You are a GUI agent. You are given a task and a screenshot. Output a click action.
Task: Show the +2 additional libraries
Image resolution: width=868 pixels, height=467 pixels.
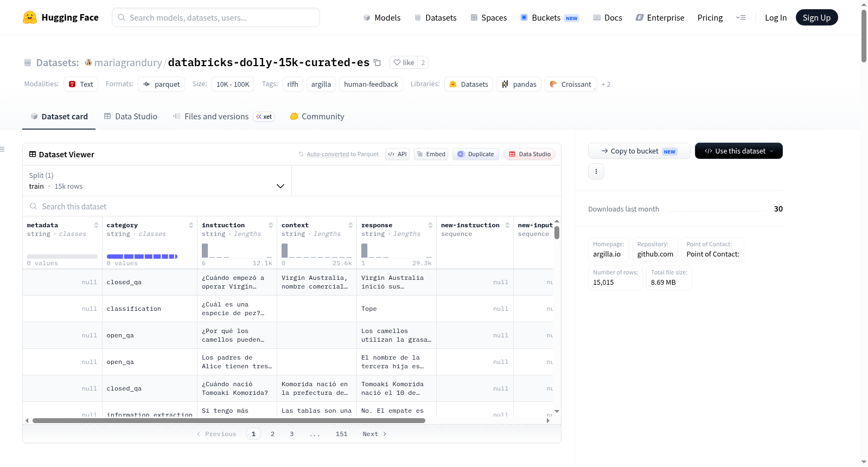coord(606,85)
